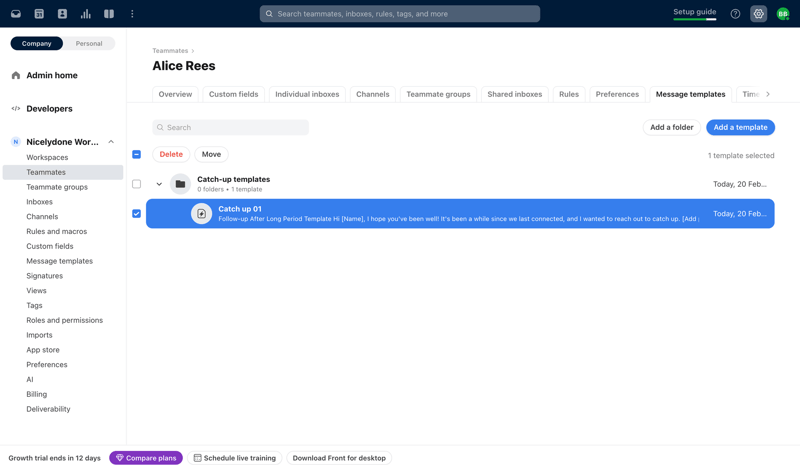Viewport: 800px width, 470px height.
Task: Open the BB user avatar menu
Action: click(x=783, y=14)
